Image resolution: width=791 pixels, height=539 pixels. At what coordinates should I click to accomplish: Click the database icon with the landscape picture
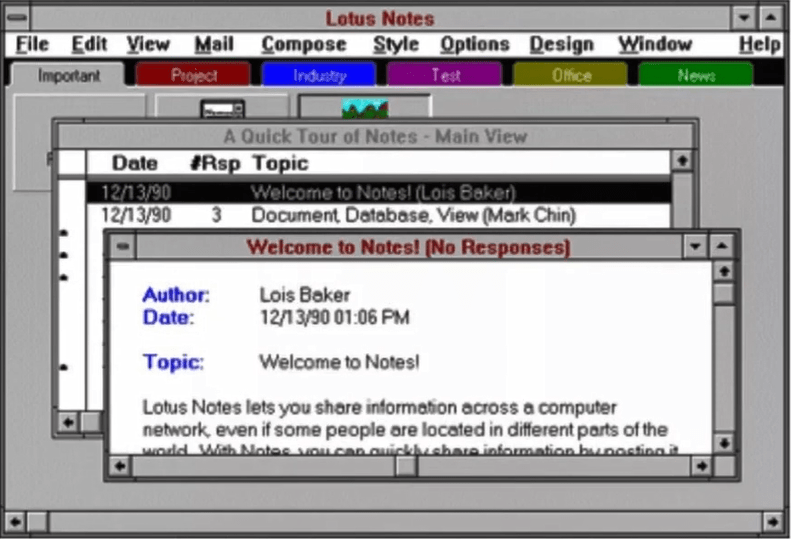(365, 107)
